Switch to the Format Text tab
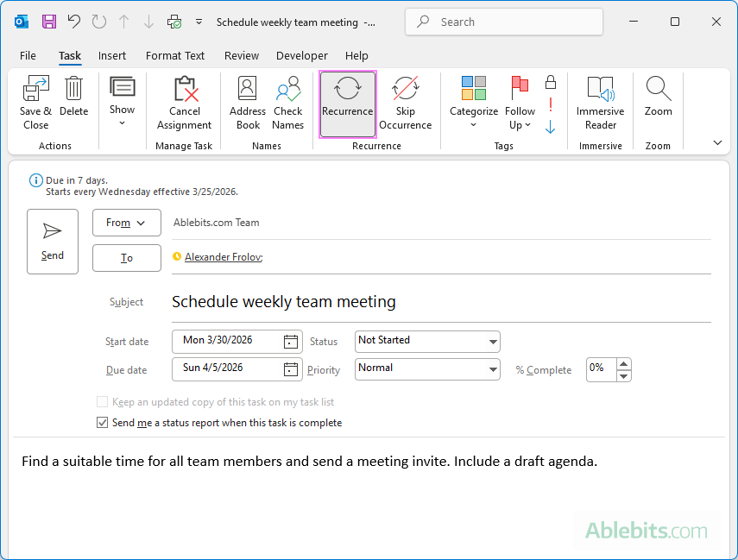Screen dimensions: 738x560 coord(175,55)
